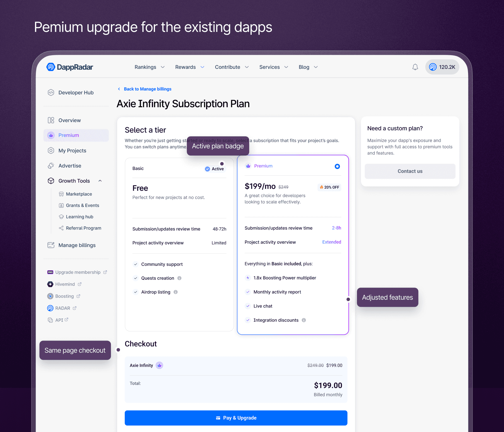504x432 pixels.
Task: Click the Active badge on Basic plan
Action: (215, 169)
